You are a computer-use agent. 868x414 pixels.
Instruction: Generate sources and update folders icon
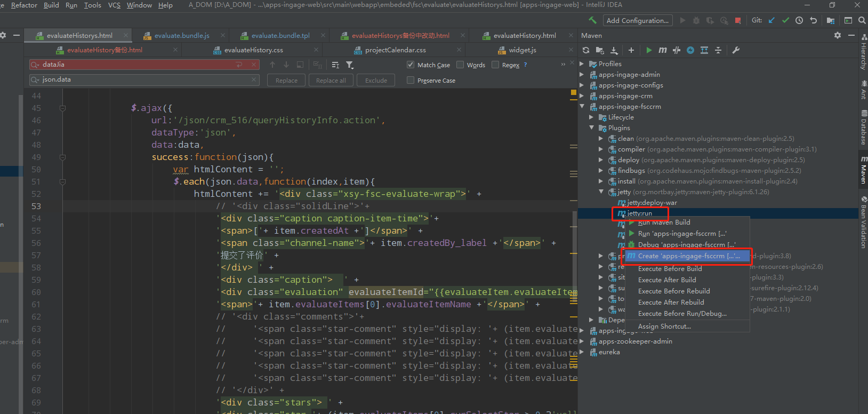[x=600, y=50]
